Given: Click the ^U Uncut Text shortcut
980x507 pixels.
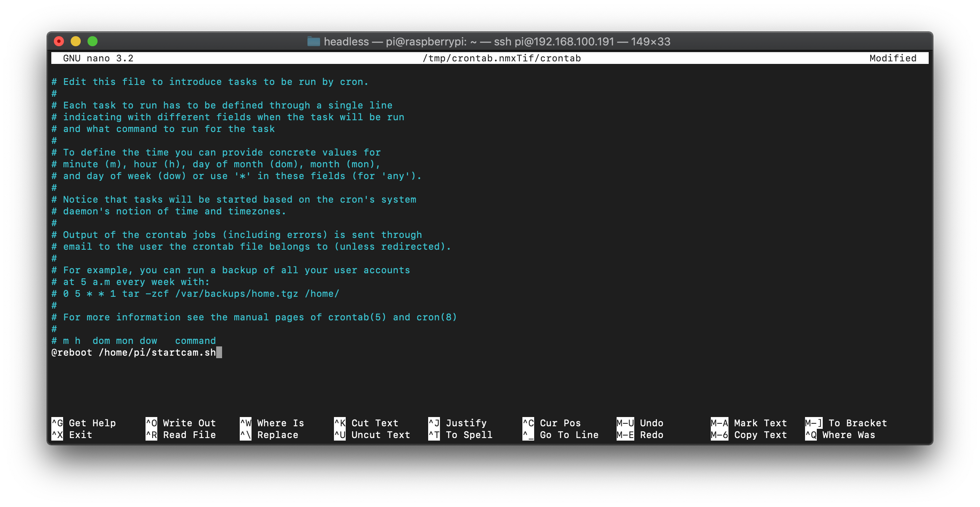Looking at the screenshot, I should [372, 435].
